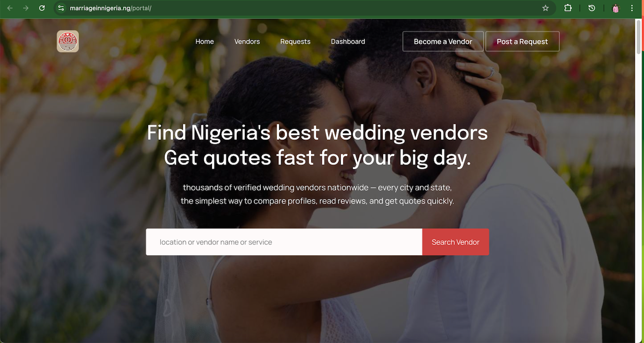Go back using browser back arrow
This screenshot has height=343, width=644.
pyautogui.click(x=10, y=8)
